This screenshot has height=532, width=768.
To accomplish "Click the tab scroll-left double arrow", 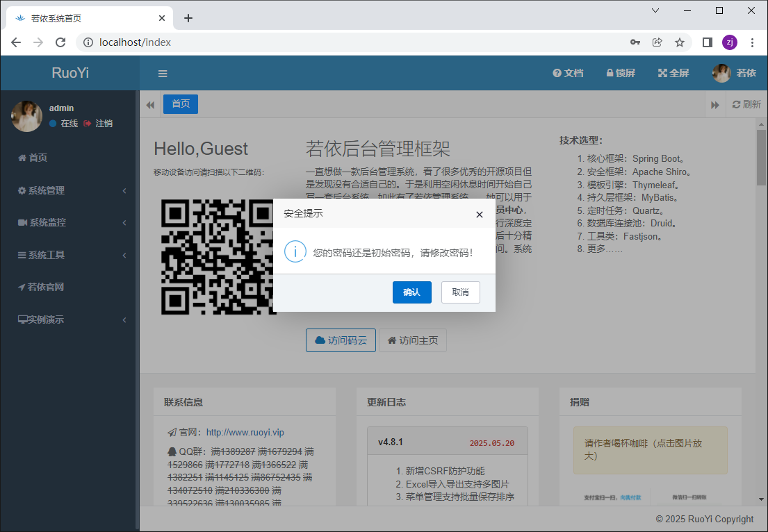I will tap(149, 104).
